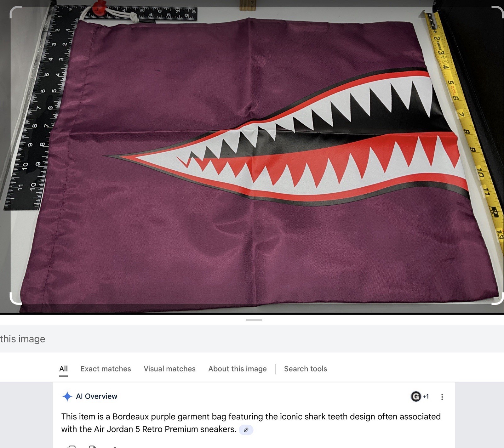
Task: Open the Exact matches tab
Action: click(106, 369)
